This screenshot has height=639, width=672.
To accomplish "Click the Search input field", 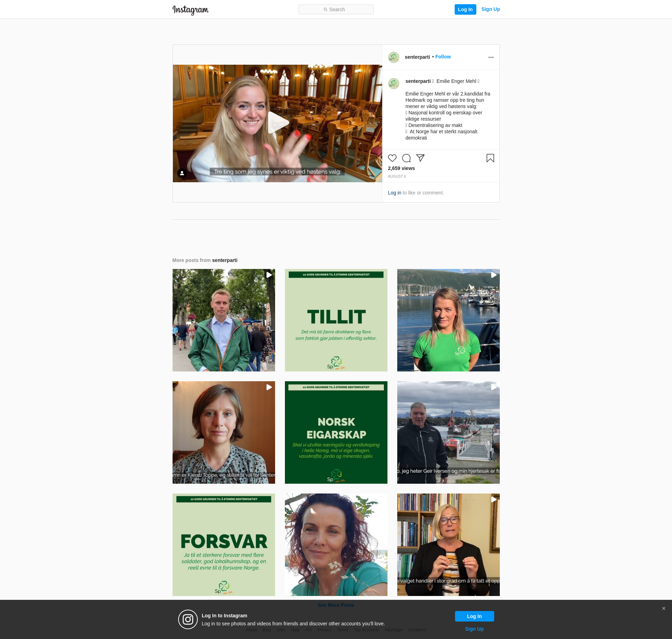I will click(336, 9).
